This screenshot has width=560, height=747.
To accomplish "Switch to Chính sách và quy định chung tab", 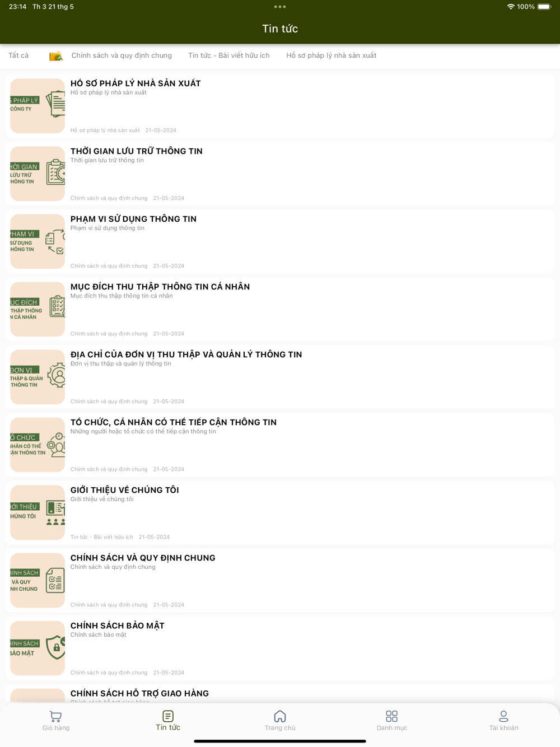I will pyautogui.click(x=122, y=55).
